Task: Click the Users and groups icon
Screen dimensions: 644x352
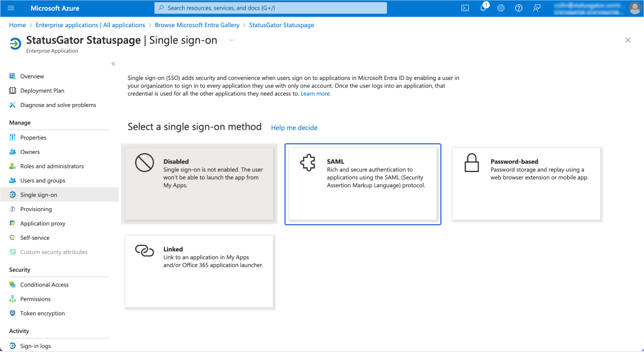Action: tap(13, 181)
